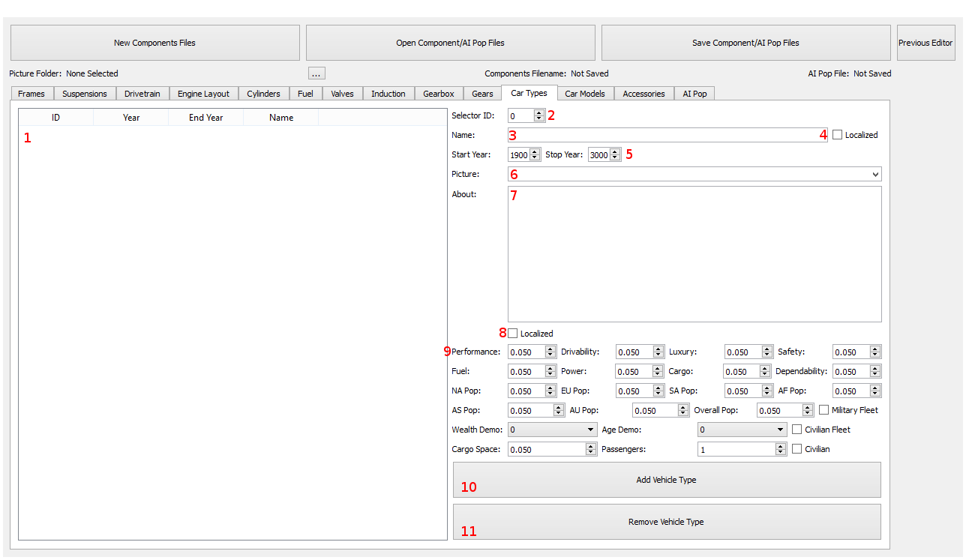This screenshot has height=560, width=966.
Task: Click the picture folder browse (...) button
Action: tap(317, 73)
